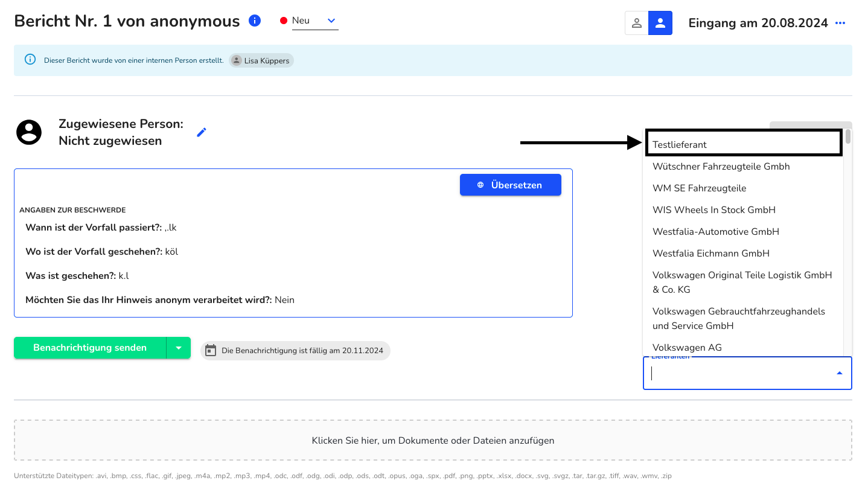Screen dimensions: 868x489
Task: Pick Volkswagen Original Teile Logistik GmbH & Co. KG
Action: [743, 283]
